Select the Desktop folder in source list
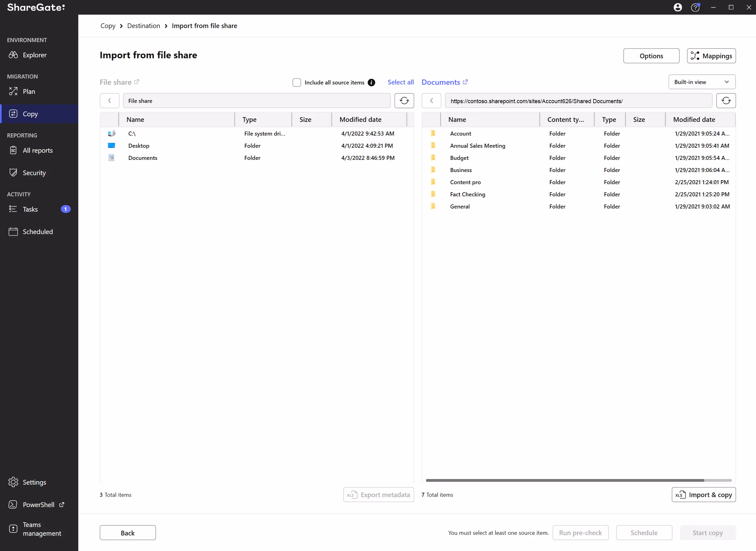This screenshot has height=551, width=756. (139, 146)
